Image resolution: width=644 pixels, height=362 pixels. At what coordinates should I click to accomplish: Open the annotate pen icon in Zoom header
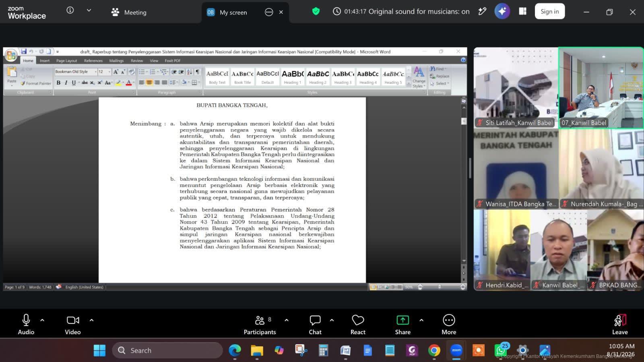[482, 11]
